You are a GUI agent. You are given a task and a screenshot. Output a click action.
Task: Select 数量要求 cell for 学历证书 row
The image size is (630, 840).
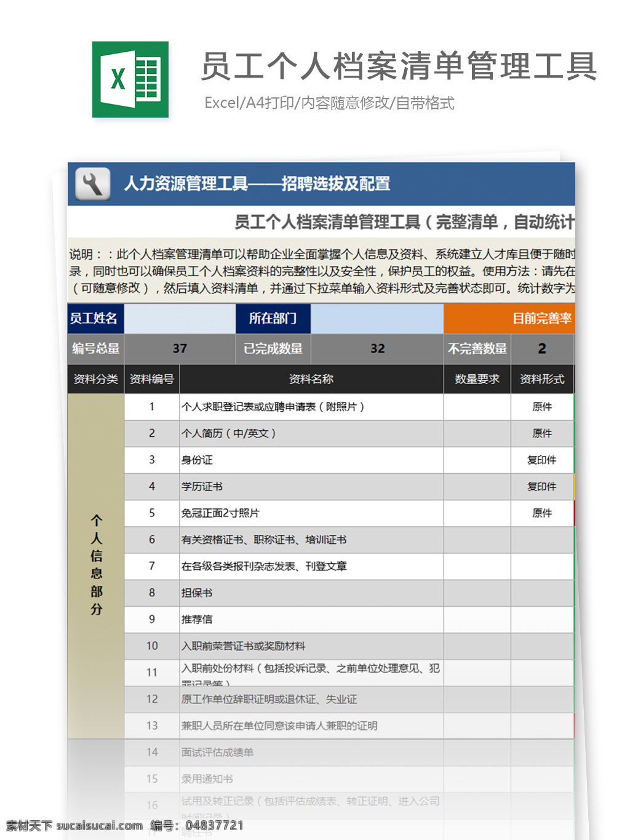(x=477, y=486)
